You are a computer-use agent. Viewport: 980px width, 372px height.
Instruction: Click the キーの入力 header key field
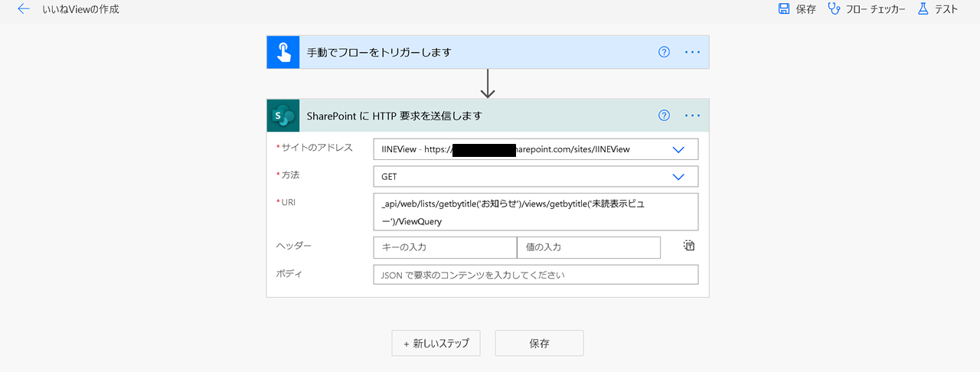pos(445,247)
